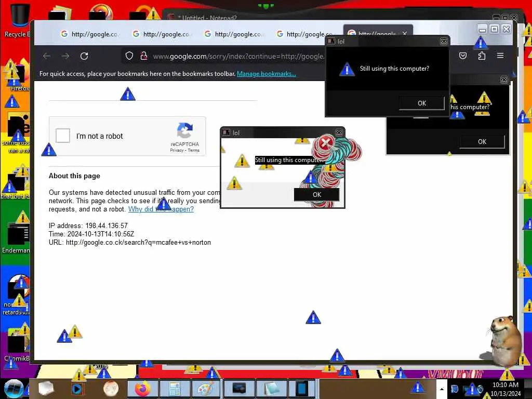Click the insecure connection padlock icon
The height and width of the screenshot is (399, 532).
point(143,56)
